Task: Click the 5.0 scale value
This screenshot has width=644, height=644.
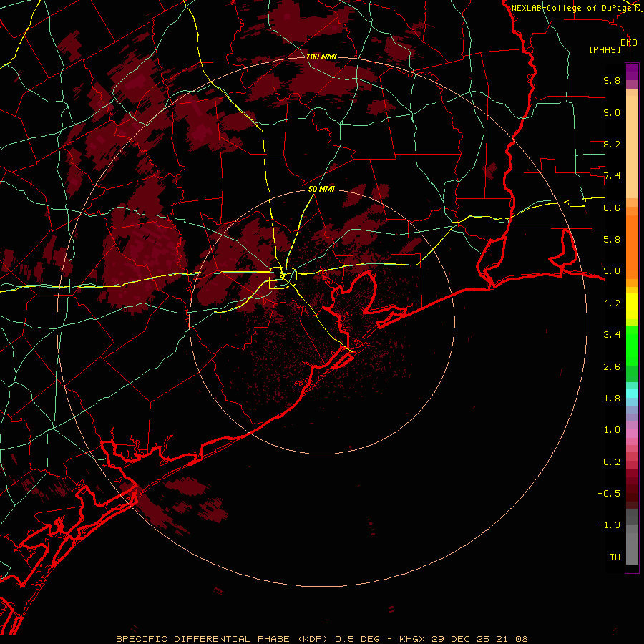Action: pyautogui.click(x=612, y=271)
